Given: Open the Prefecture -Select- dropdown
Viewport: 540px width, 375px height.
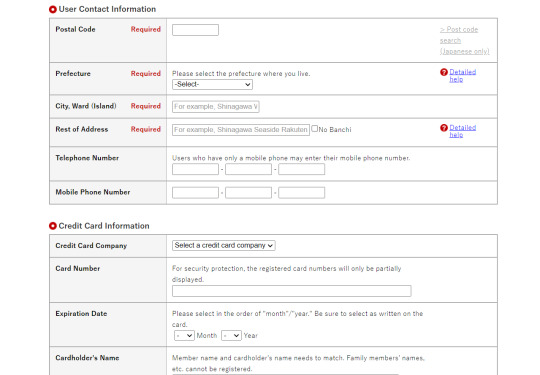Looking at the screenshot, I should tap(212, 84).
